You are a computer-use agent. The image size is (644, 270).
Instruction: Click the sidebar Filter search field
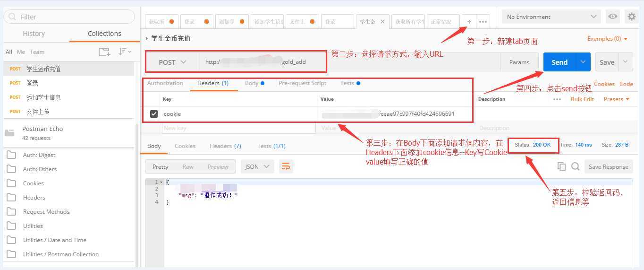pyautogui.click(x=69, y=17)
